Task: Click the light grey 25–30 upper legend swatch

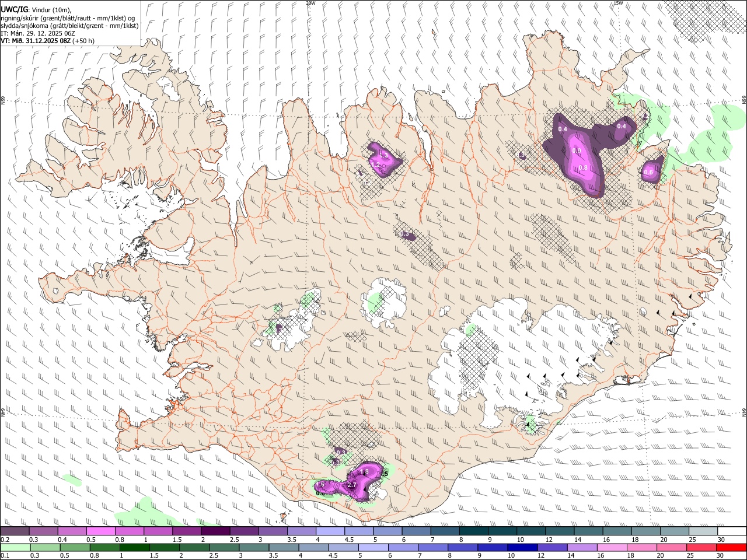Action: click(703, 531)
